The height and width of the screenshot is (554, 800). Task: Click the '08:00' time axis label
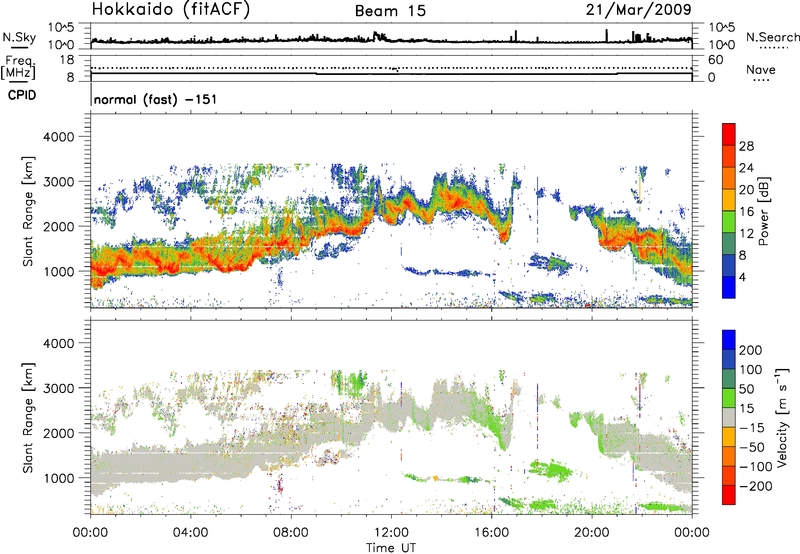coord(291,533)
